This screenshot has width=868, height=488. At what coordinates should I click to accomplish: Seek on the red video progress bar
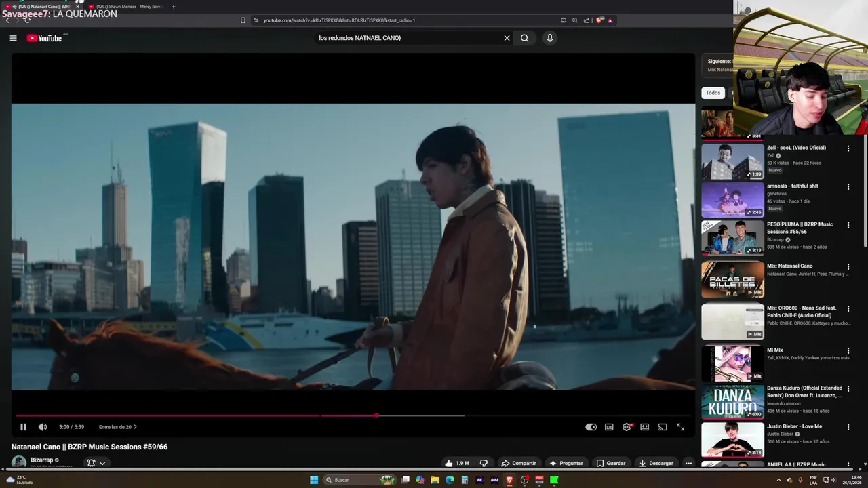[x=353, y=415]
